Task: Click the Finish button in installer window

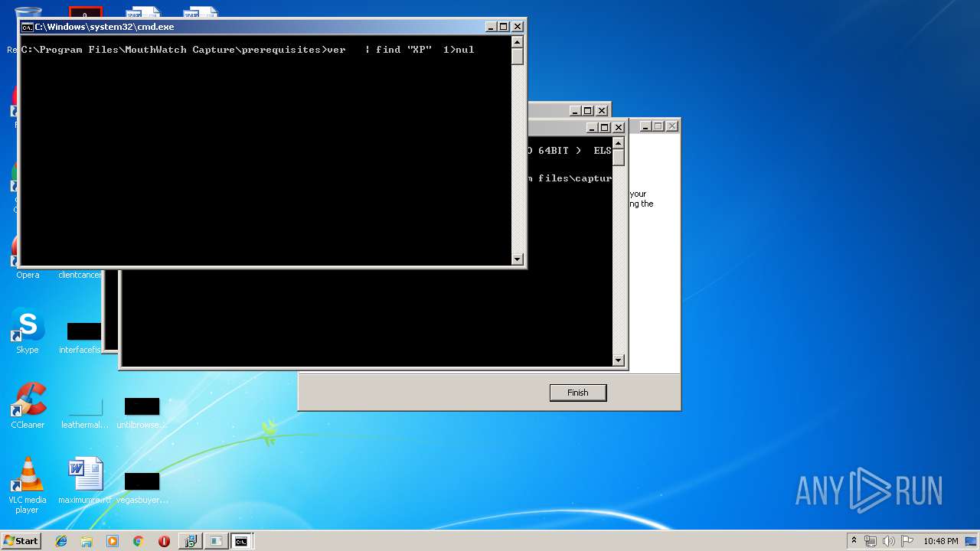Action: [578, 393]
